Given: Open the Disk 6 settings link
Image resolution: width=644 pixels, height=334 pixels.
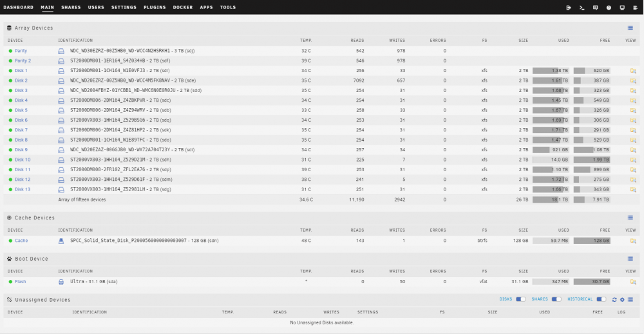Looking at the screenshot, I should (21, 120).
